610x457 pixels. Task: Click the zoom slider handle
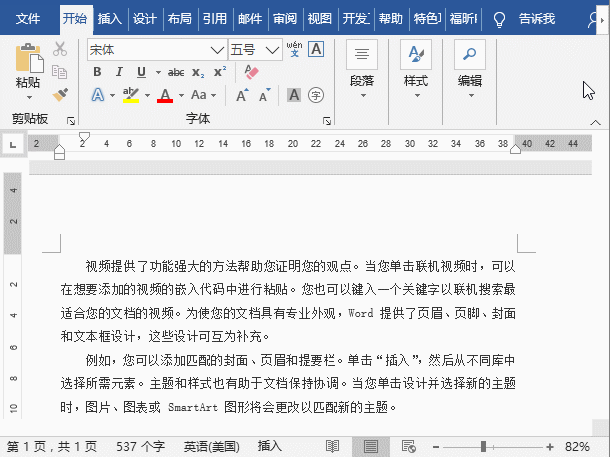coord(483,446)
